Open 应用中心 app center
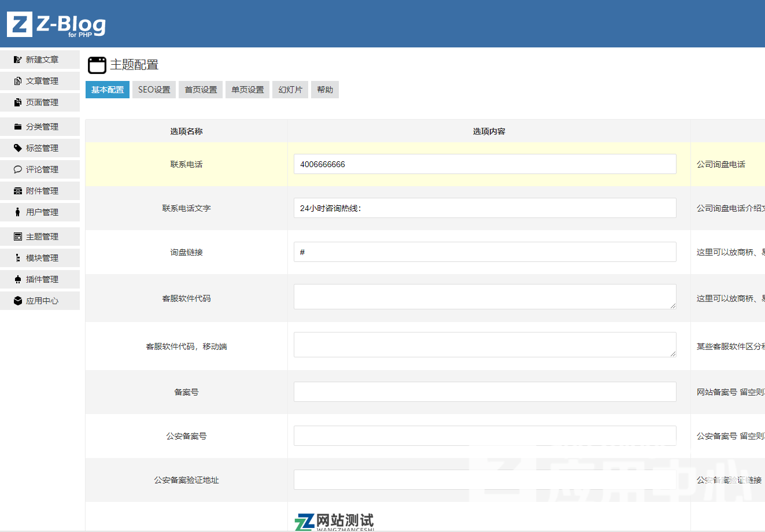This screenshot has width=765, height=532. tap(40, 301)
